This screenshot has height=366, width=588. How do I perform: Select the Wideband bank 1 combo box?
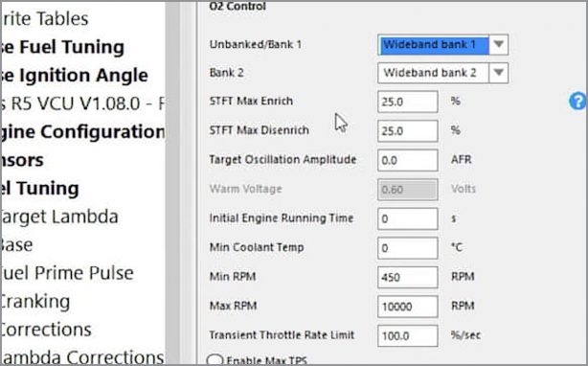point(442,45)
